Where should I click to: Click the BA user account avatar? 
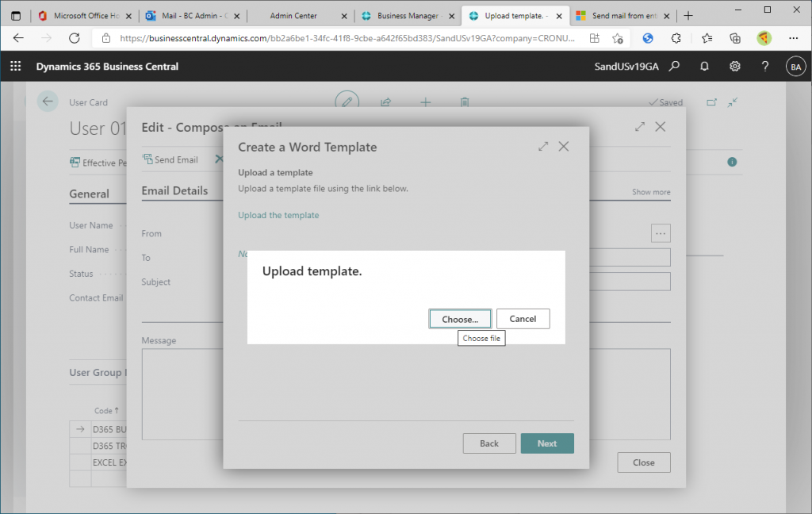(x=795, y=67)
